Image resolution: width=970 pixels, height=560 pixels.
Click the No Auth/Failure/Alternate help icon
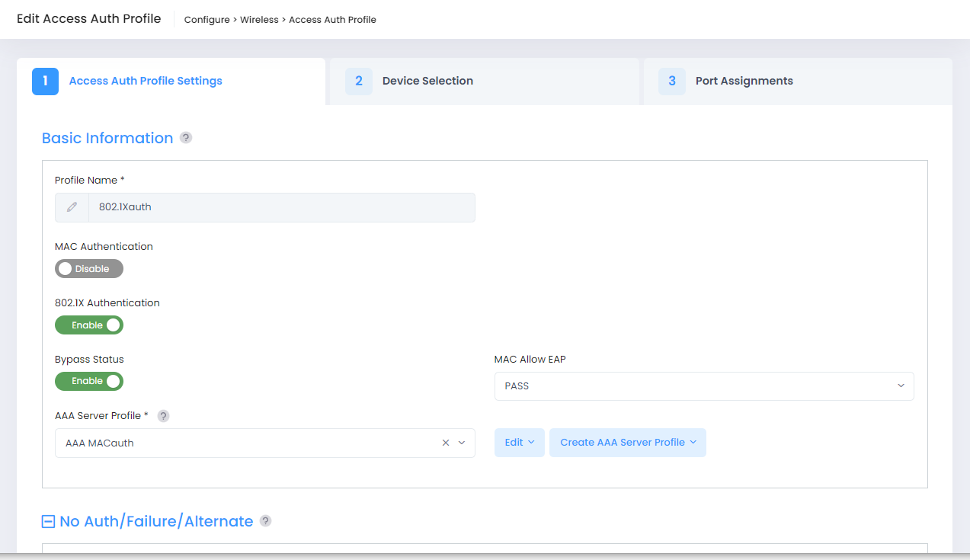click(x=265, y=521)
